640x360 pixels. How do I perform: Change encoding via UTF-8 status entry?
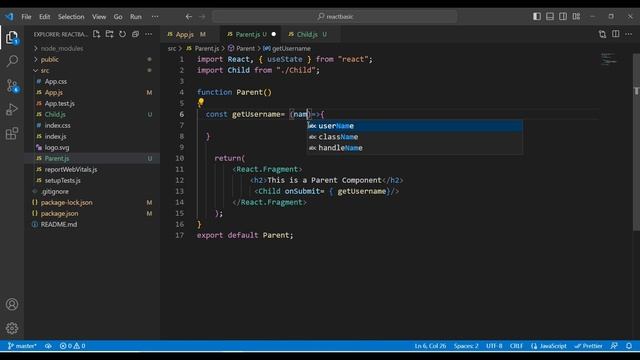[x=494, y=346]
